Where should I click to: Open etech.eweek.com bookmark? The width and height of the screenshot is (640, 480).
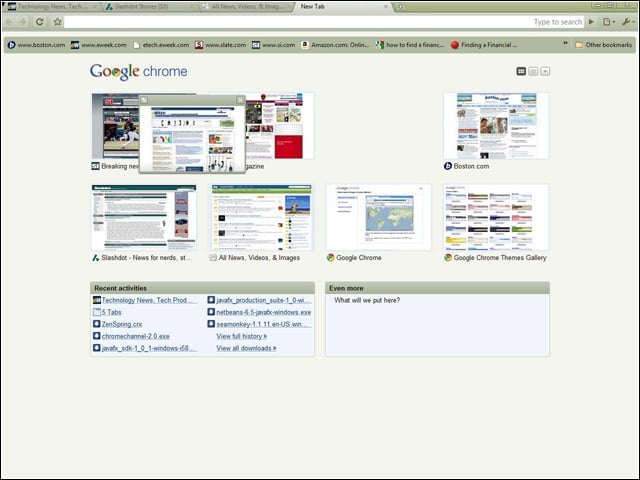click(161, 45)
